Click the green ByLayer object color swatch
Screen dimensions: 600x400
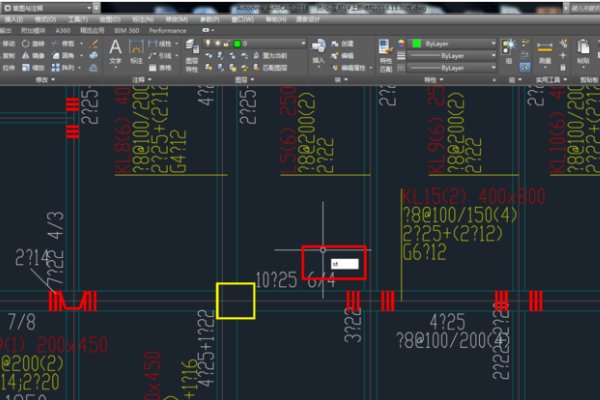click(x=416, y=44)
